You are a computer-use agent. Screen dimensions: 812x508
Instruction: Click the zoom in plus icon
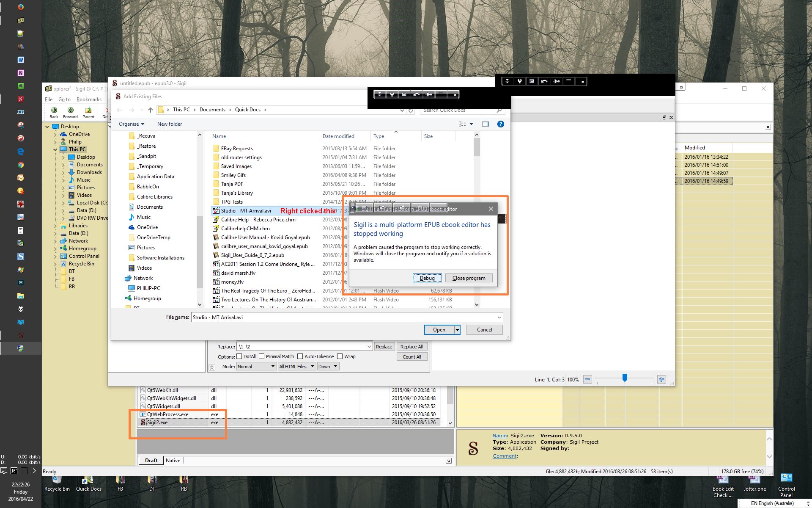coord(661,379)
